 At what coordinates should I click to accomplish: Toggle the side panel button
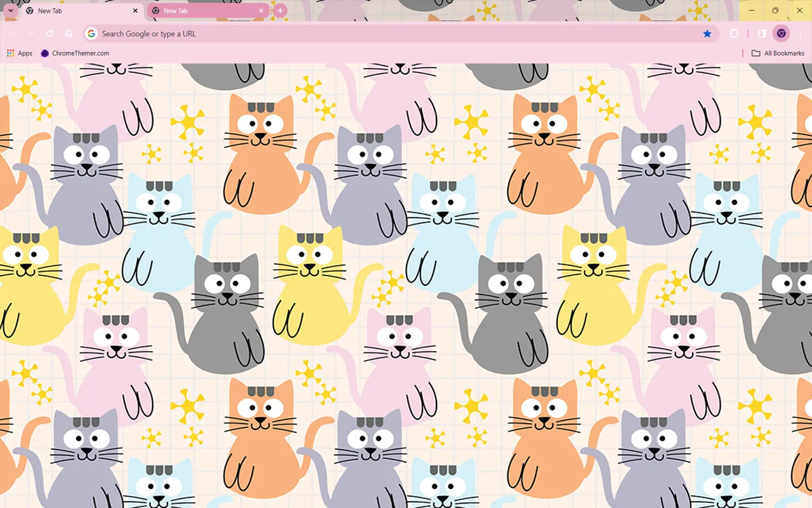762,34
